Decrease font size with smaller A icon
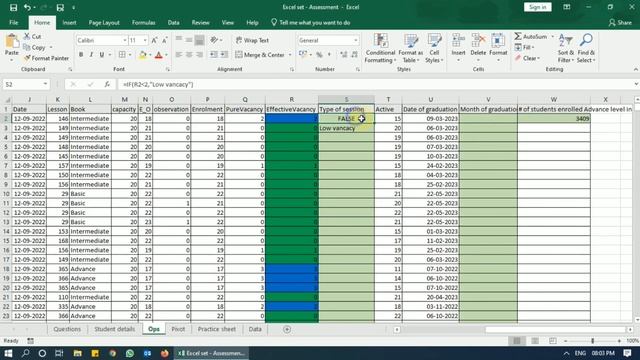The image size is (640, 360). click(164, 40)
